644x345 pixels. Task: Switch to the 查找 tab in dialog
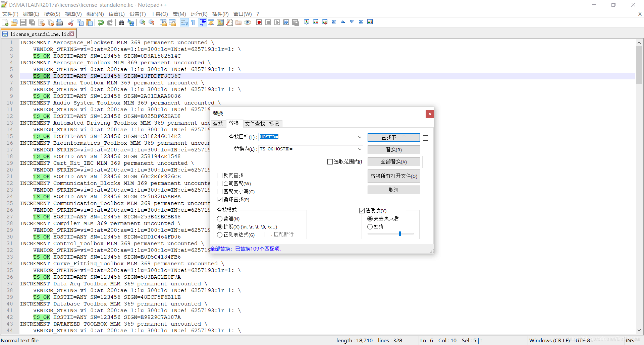point(218,124)
